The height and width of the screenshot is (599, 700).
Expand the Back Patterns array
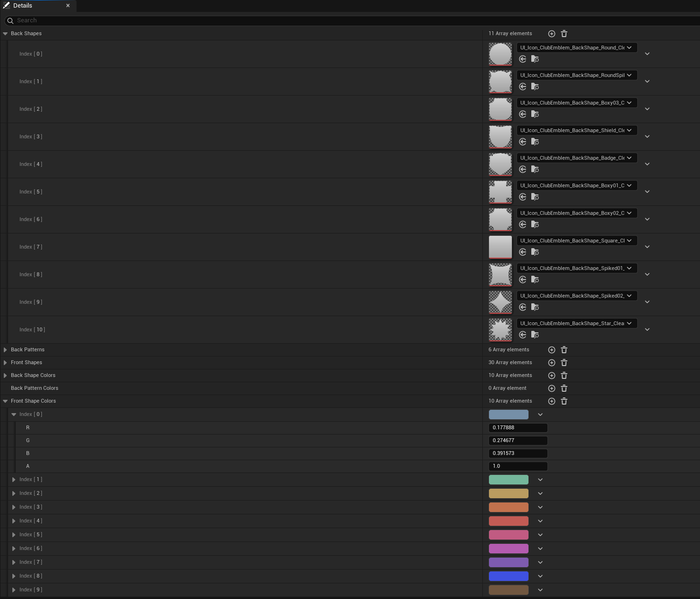[5, 350]
